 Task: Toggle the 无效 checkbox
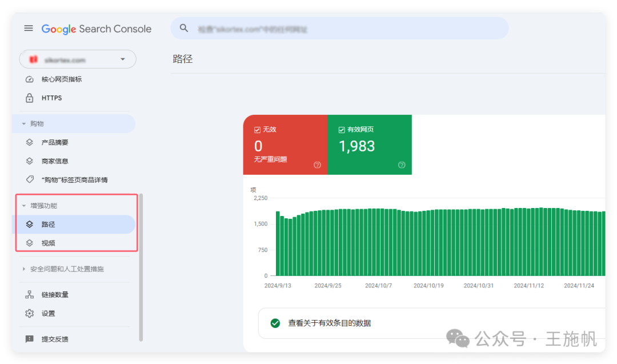[x=257, y=130]
